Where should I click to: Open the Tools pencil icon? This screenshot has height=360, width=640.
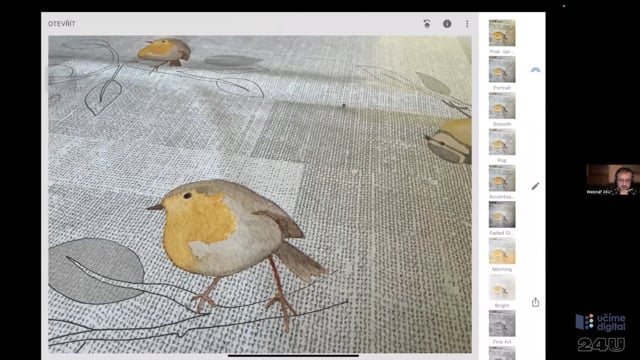coord(536,186)
